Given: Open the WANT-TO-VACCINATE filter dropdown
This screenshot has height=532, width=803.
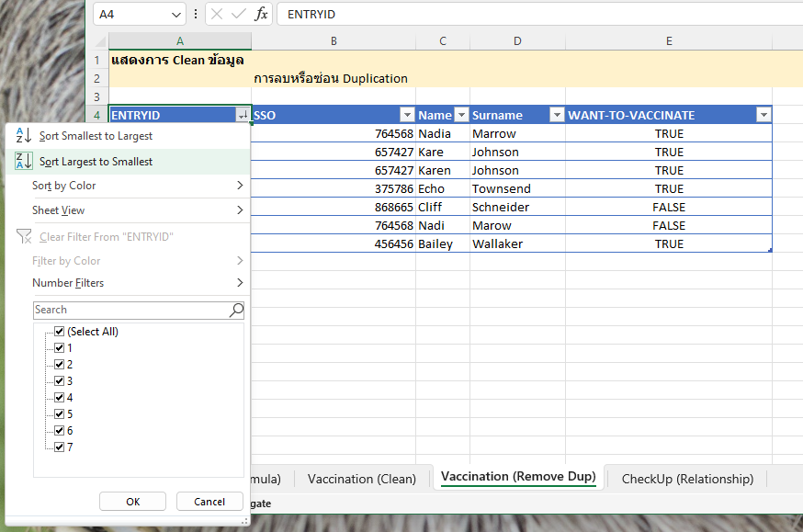Looking at the screenshot, I should tap(763, 115).
